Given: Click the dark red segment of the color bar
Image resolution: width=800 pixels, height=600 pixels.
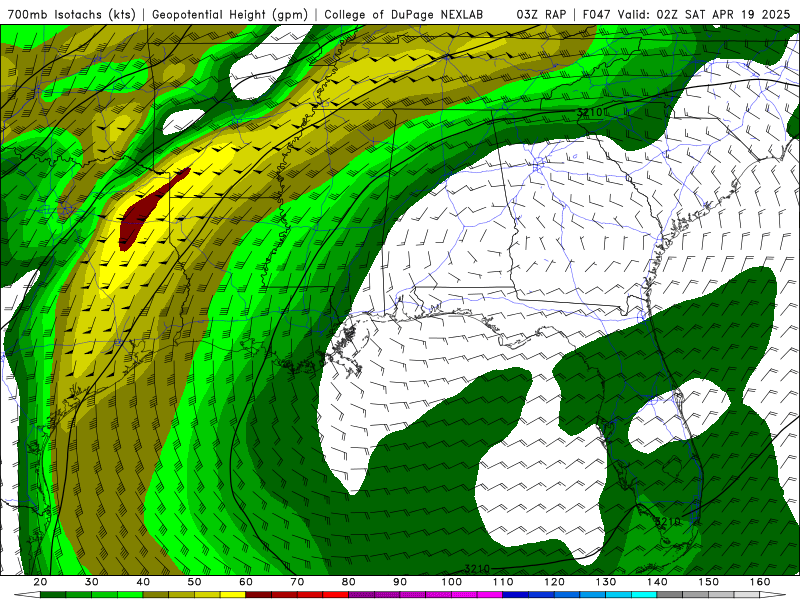Looking at the screenshot, I should click(x=259, y=595).
